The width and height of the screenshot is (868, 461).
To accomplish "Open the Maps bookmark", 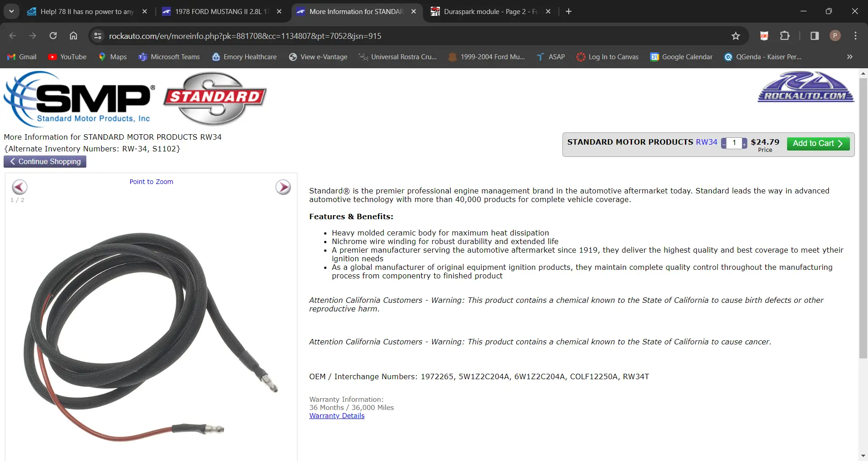I will (x=113, y=57).
